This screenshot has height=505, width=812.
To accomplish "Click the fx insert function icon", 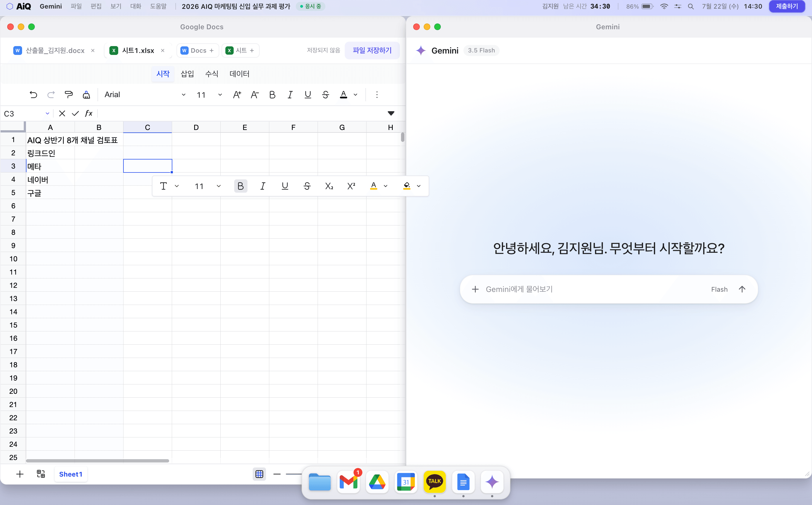I will [x=89, y=114].
